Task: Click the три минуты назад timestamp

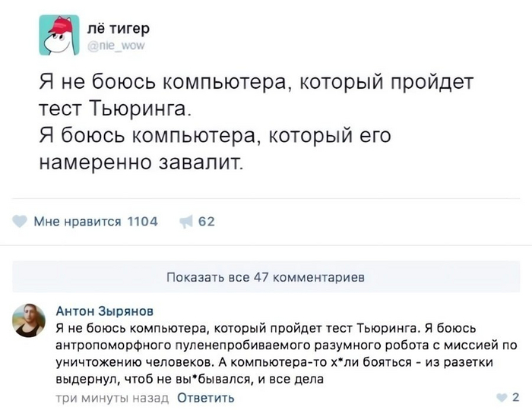Action: coord(112,397)
